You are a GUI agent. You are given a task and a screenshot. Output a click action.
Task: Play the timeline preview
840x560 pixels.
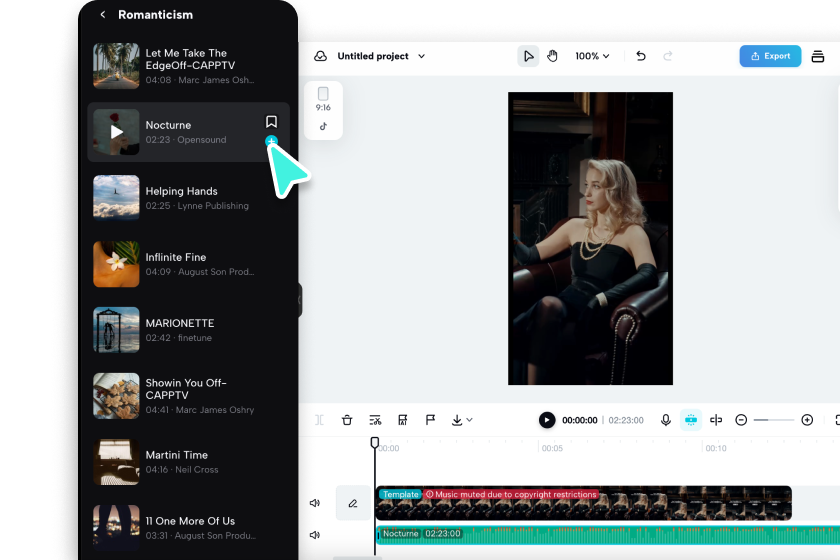[x=547, y=420]
